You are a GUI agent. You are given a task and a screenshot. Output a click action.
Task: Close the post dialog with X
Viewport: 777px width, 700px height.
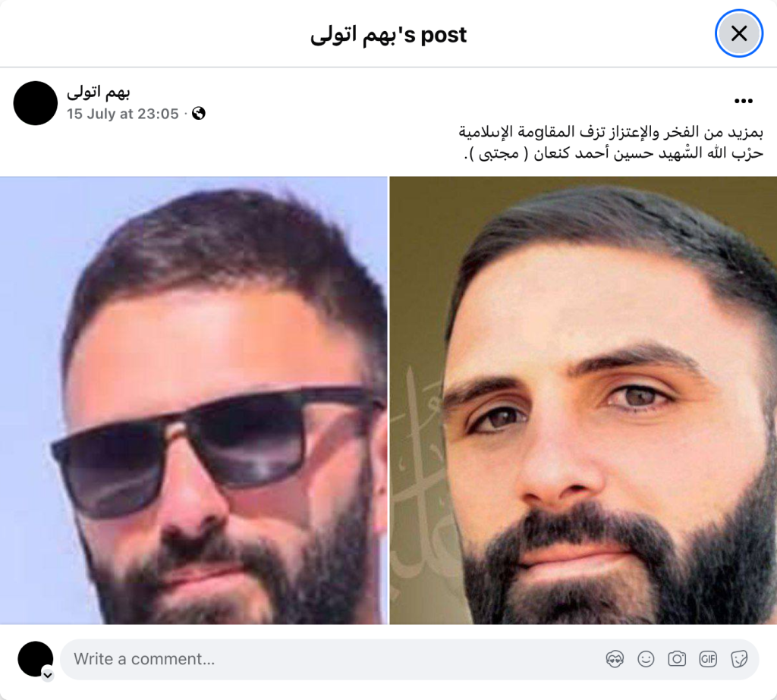click(x=738, y=33)
